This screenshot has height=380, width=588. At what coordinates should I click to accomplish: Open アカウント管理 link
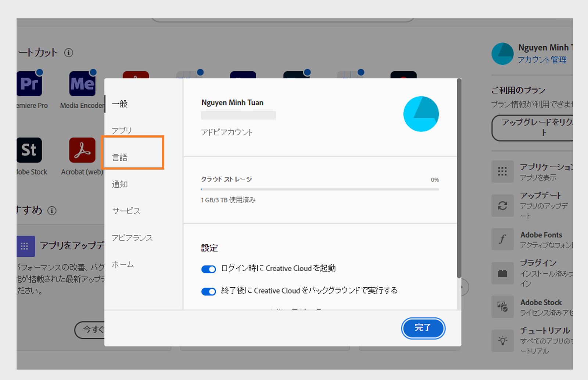542,60
